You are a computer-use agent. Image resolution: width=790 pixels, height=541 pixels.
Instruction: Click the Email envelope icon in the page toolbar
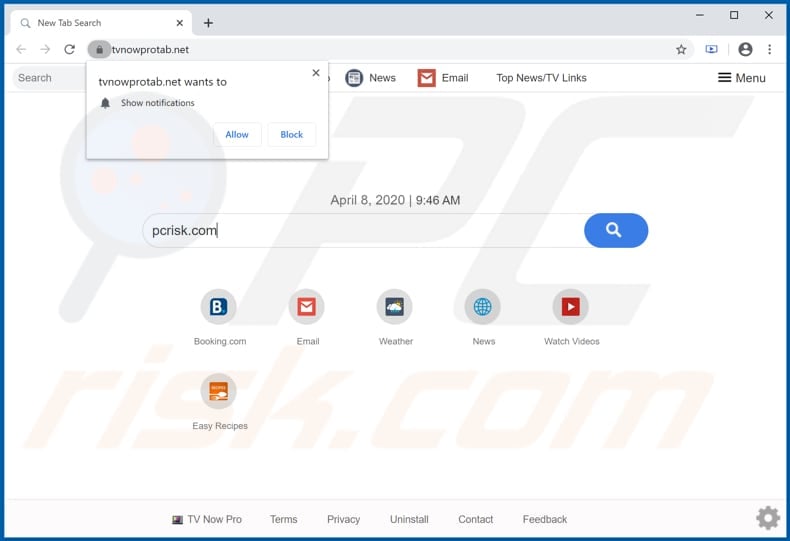coord(427,78)
